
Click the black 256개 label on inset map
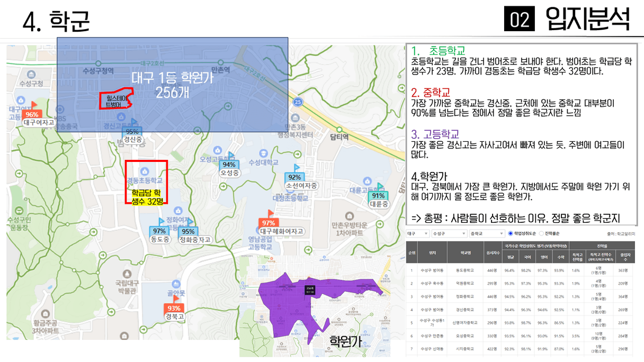click(311, 289)
